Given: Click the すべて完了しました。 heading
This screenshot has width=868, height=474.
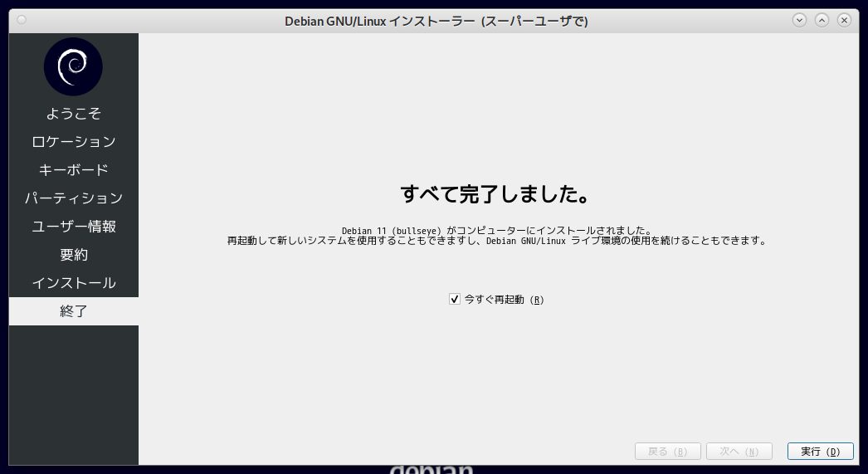Looking at the screenshot, I should pos(495,194).
